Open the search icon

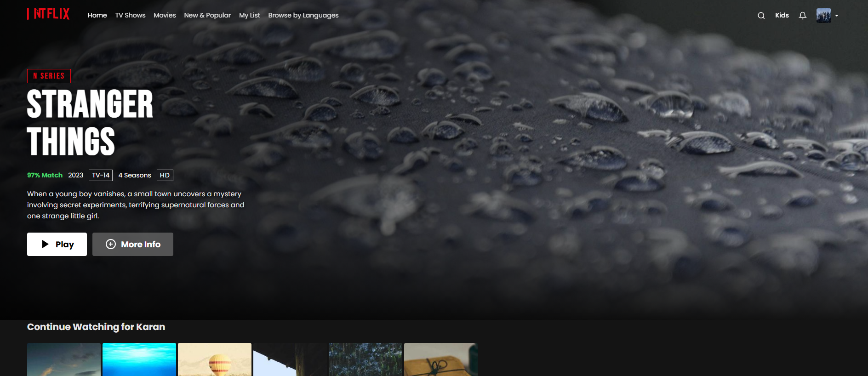(761, 16)
